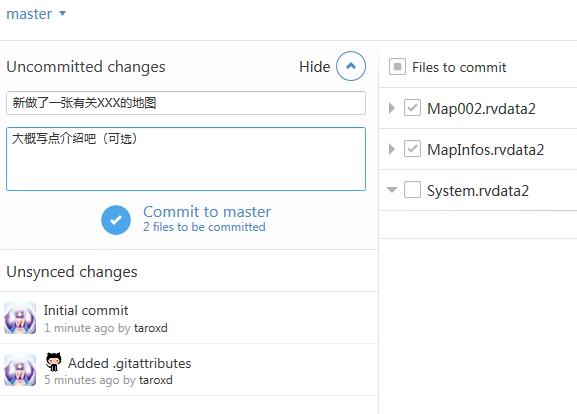Collapse the System.rvdata2 diff

click(392, 190)
